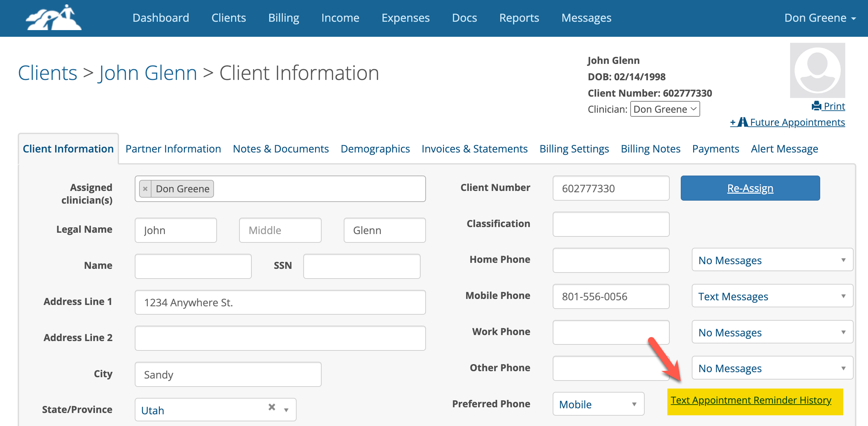Click the Classification input field
The image size is (868, 426).
(x=611, y=224)
